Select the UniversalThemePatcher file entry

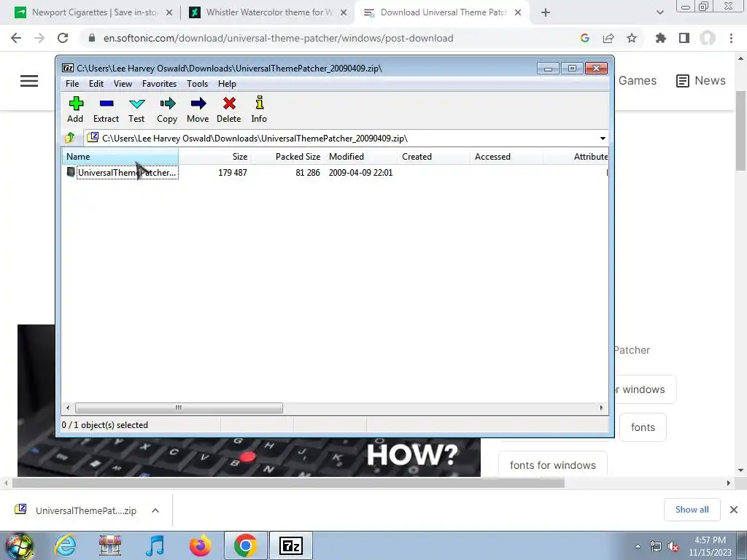click(x=127, y=172)
